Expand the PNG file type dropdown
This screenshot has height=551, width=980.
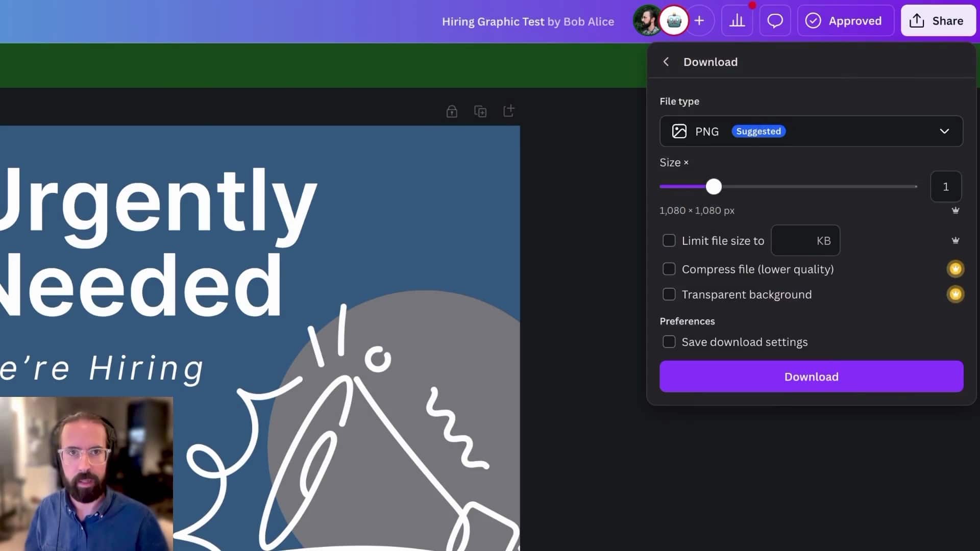[x=811, y=131]
